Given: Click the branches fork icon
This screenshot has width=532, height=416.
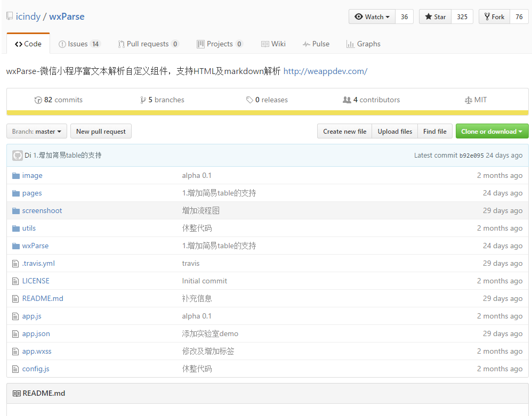Looking at the screenshot, I should [x=143, y=100].
